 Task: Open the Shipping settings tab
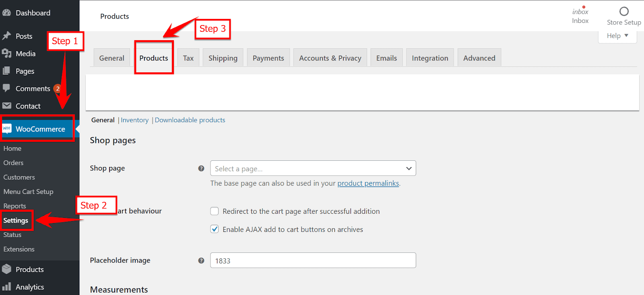click(x=223, y=58)
